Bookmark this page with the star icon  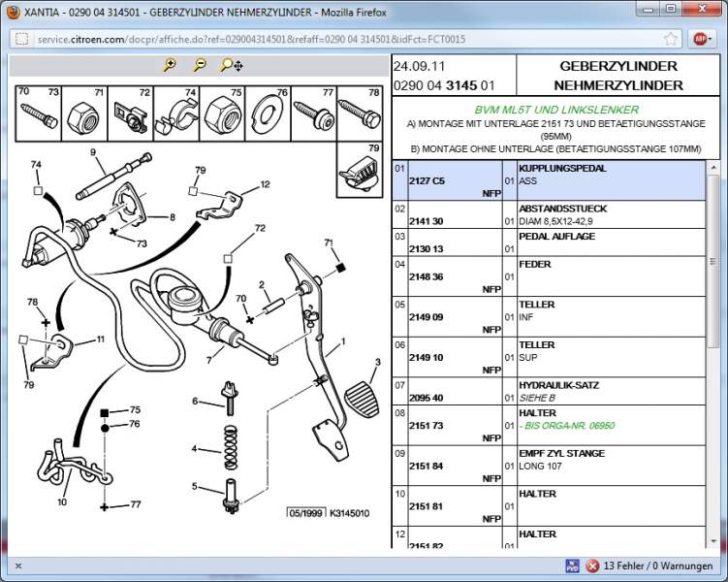coord(670,39)
